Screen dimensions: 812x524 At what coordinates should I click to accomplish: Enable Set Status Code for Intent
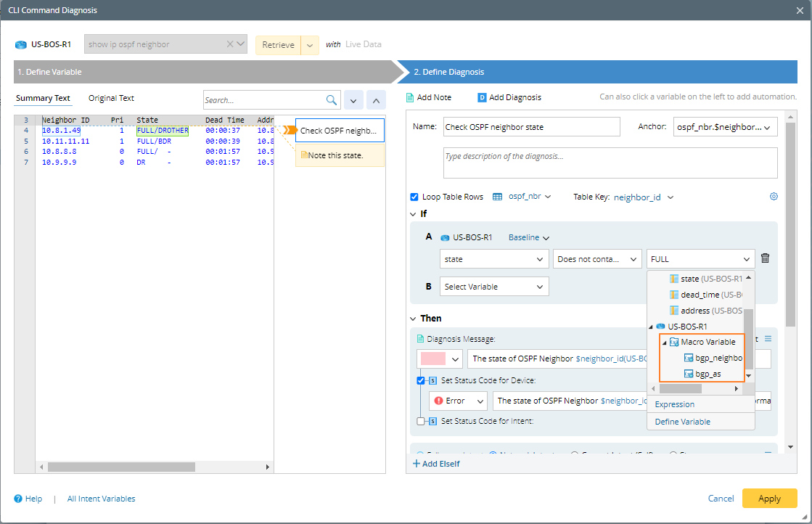pyautogui.click(x=420, y=421)
